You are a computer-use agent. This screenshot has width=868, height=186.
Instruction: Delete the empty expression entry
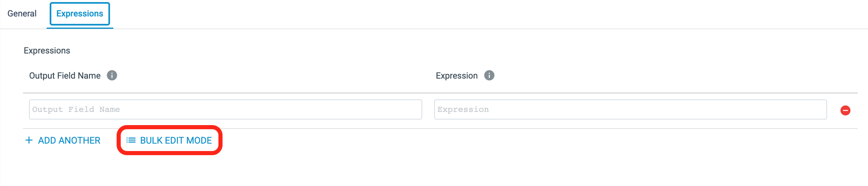tap(845, 110)
